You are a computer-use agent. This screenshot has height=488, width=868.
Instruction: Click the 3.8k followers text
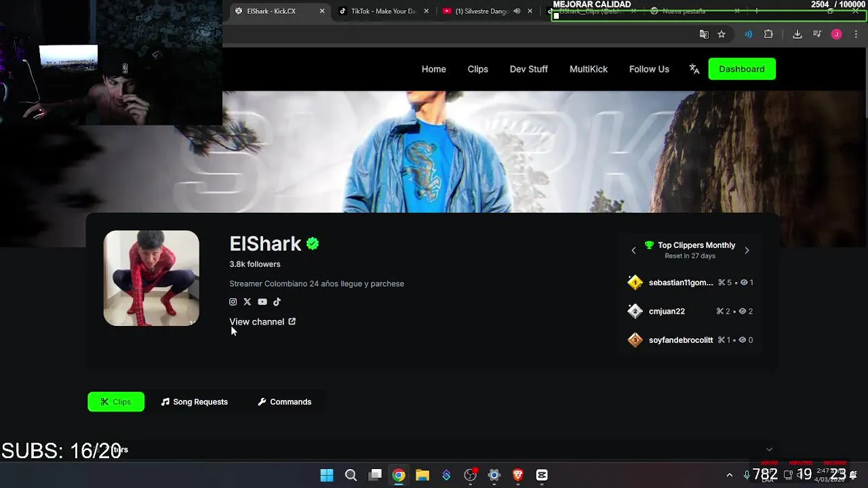coord(255,264)
